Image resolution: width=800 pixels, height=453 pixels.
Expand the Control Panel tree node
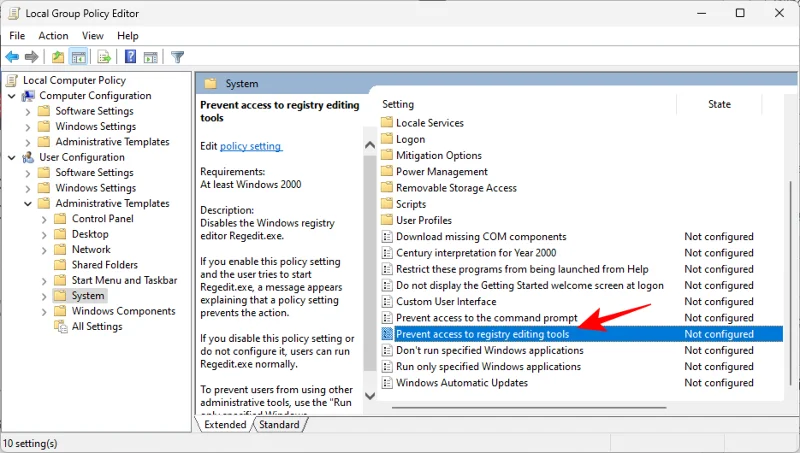[44, 219]
